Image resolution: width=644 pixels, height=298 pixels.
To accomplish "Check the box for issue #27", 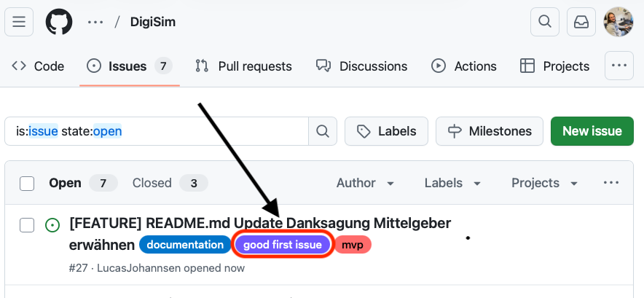I will 27,224.
